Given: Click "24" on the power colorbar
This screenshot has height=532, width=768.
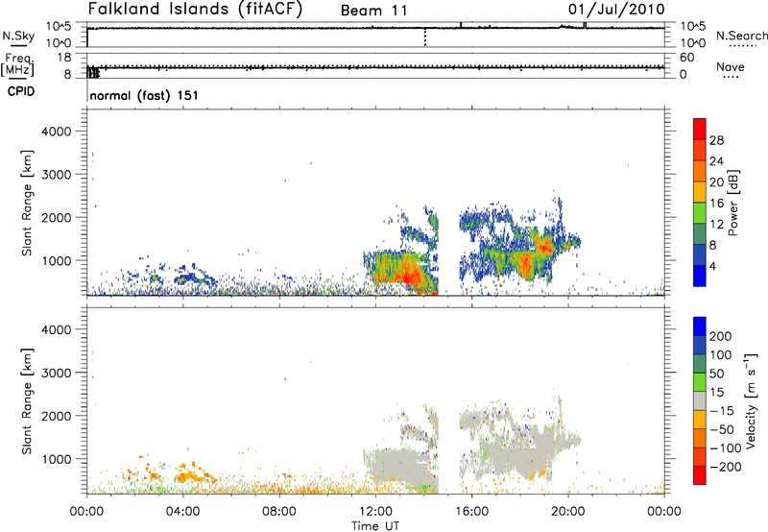Looking at the screenshot, I should pos(716,161).
